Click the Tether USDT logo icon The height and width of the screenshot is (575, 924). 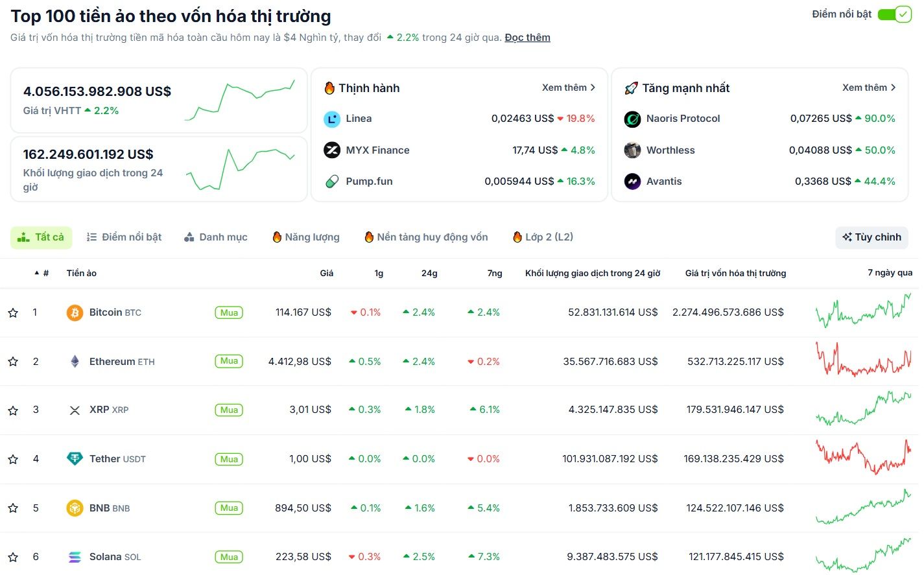pos(74,458)
